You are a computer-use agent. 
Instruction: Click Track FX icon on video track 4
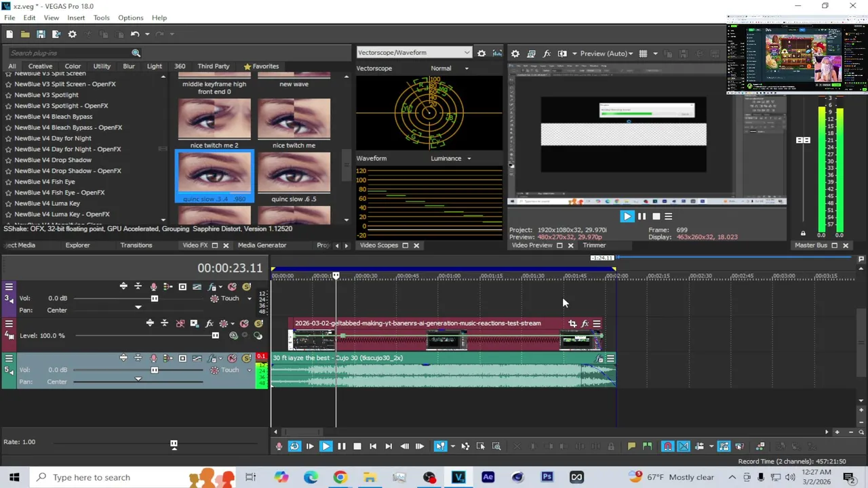tap(209, 323)
